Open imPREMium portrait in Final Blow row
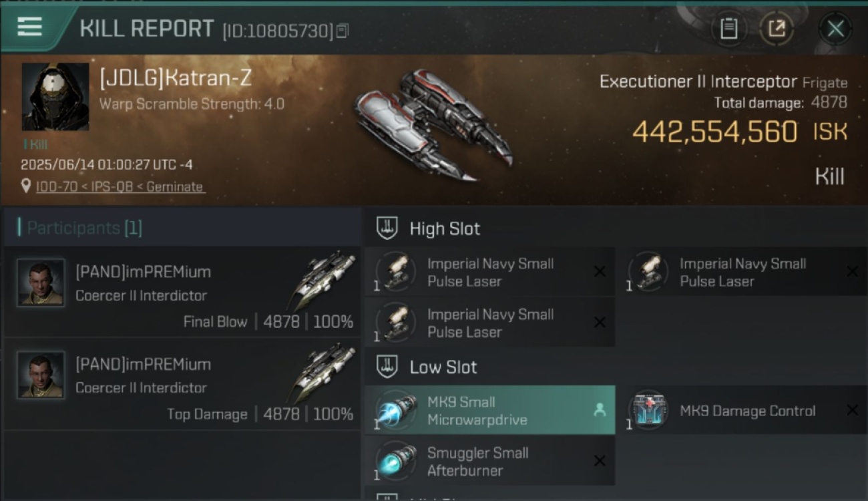Viewport: 868px width, 501px height. coord(41,283)
